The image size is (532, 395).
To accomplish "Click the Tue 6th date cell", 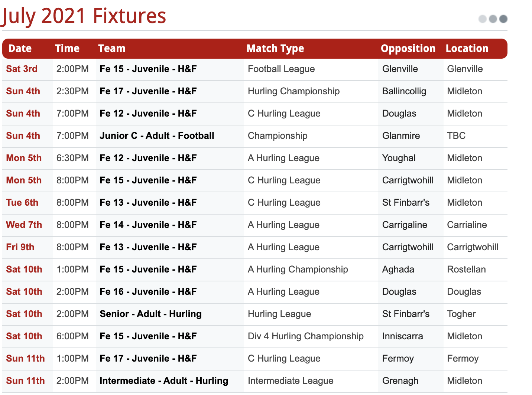I will [22, 203].
